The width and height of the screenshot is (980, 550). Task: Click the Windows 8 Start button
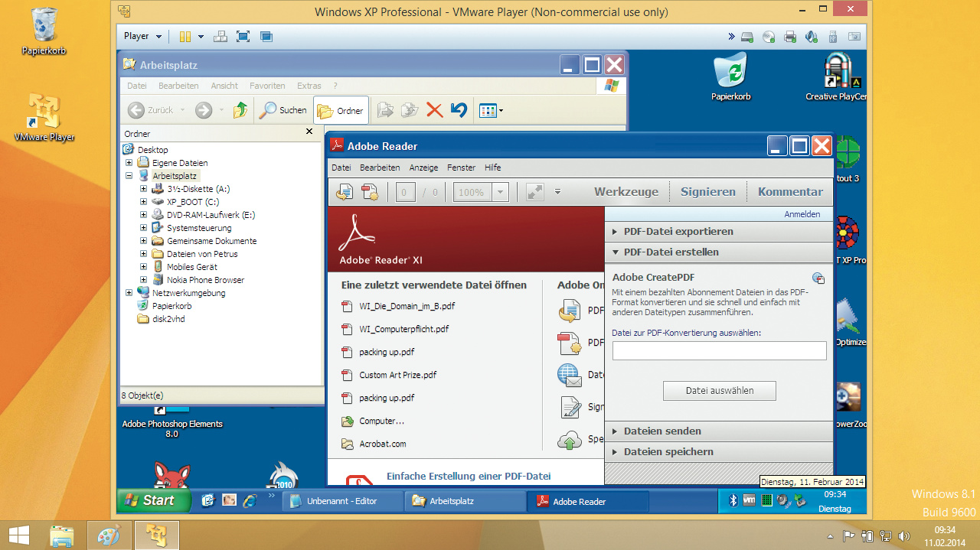pyautogui.click(x=18, y=535)
